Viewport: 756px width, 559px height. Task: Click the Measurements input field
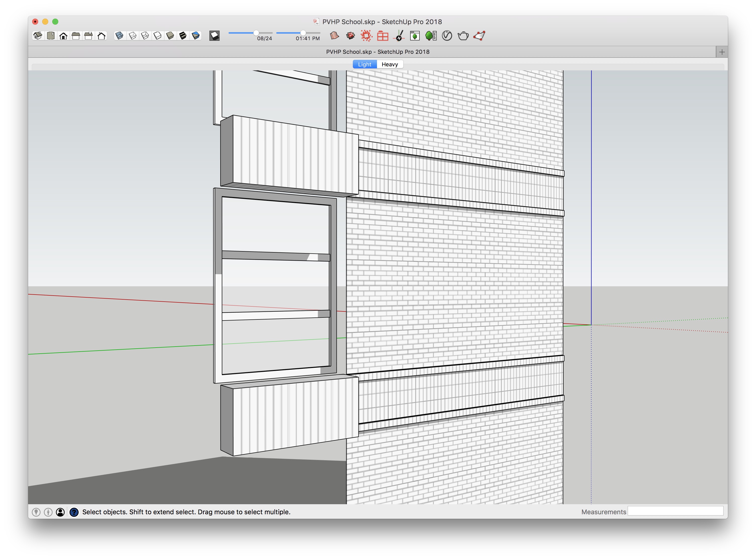point(675,511)
